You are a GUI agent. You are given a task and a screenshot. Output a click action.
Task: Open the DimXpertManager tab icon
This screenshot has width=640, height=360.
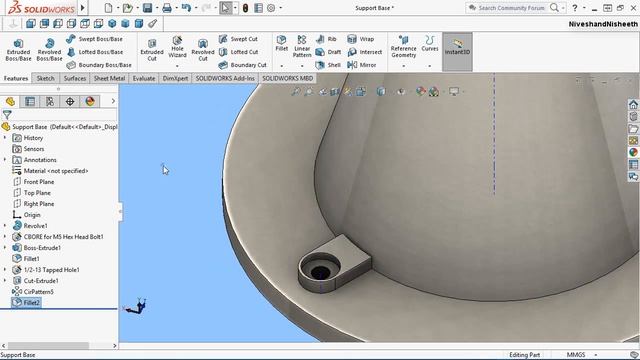click(70, 101)
